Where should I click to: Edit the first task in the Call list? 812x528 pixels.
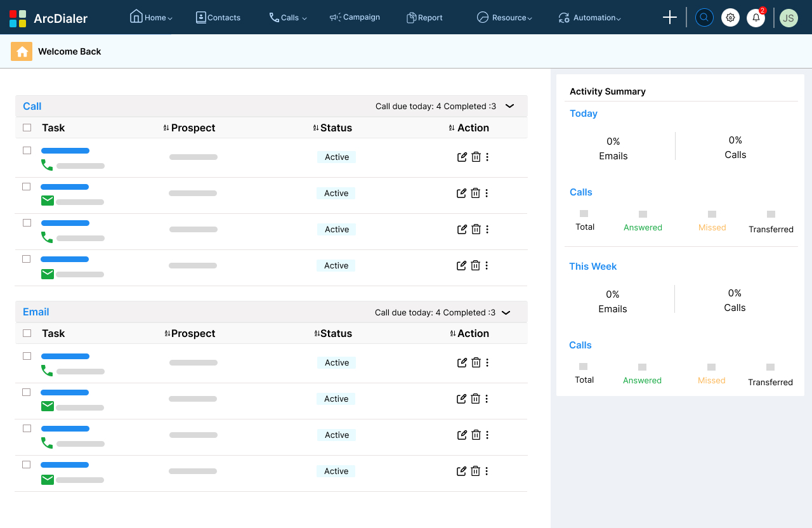click(x=462, y=157)
